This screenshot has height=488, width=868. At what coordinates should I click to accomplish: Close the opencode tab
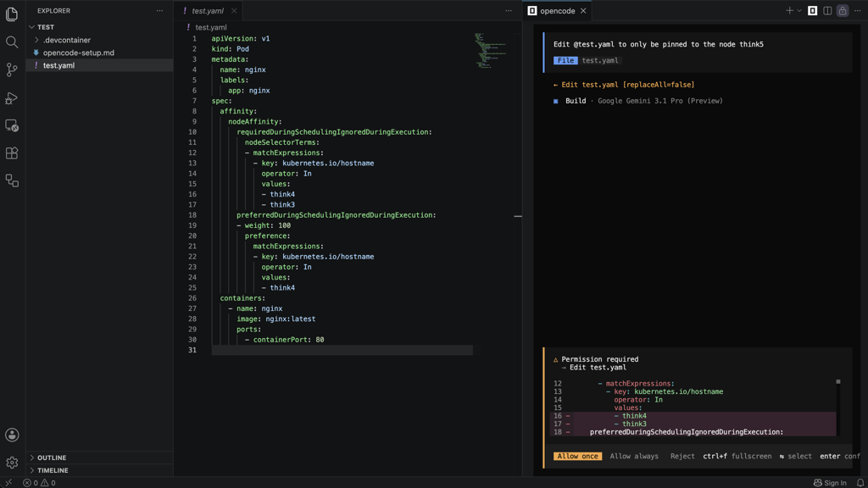click(x=583, y=11)
